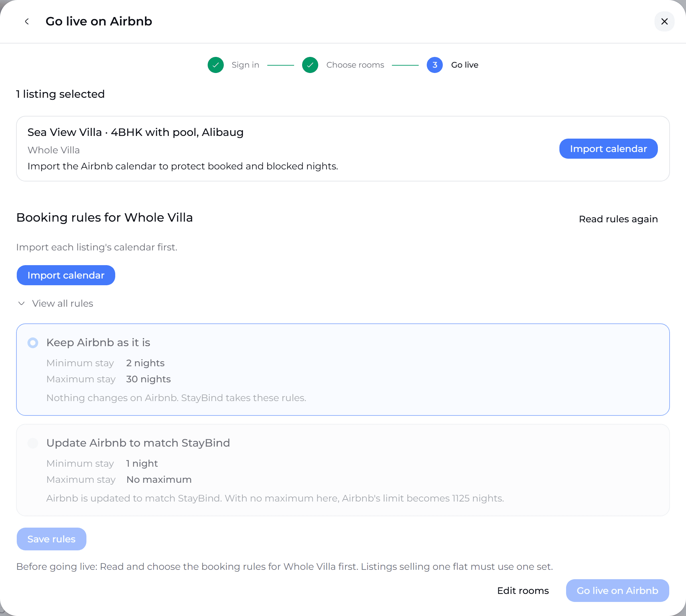
Task: Open the Choose rooms step label
Action: (x=355, y=65)
